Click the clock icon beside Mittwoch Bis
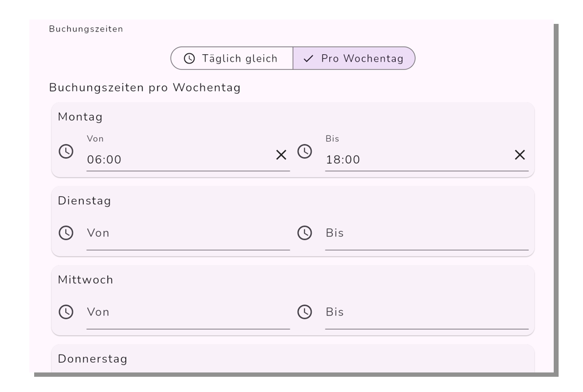 [305, 312]
